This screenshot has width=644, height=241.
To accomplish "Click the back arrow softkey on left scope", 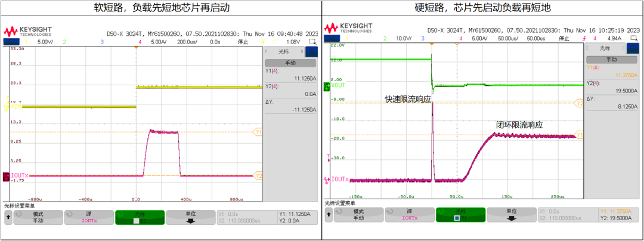I will [8, 217].
